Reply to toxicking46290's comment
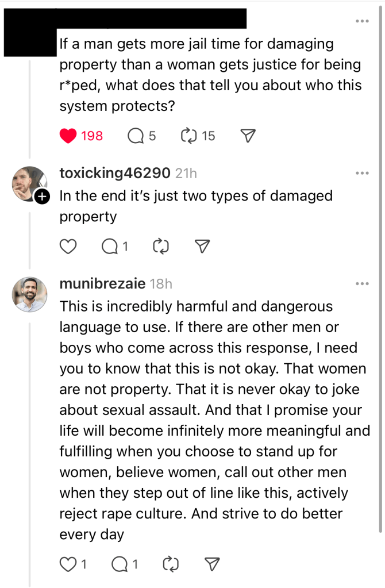The width and height of the screenshot is (385, 588). coord(110,247)
